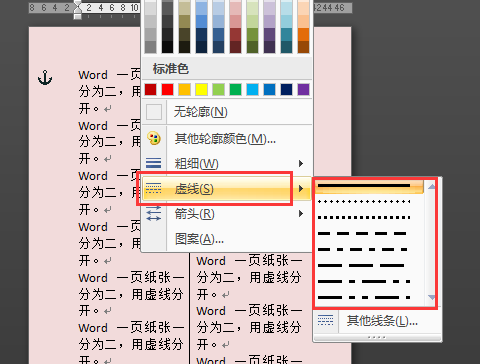Expand the arrow next to 粗细(W)
The height and width of the screenshot is (364, 480).
[301, 163]
